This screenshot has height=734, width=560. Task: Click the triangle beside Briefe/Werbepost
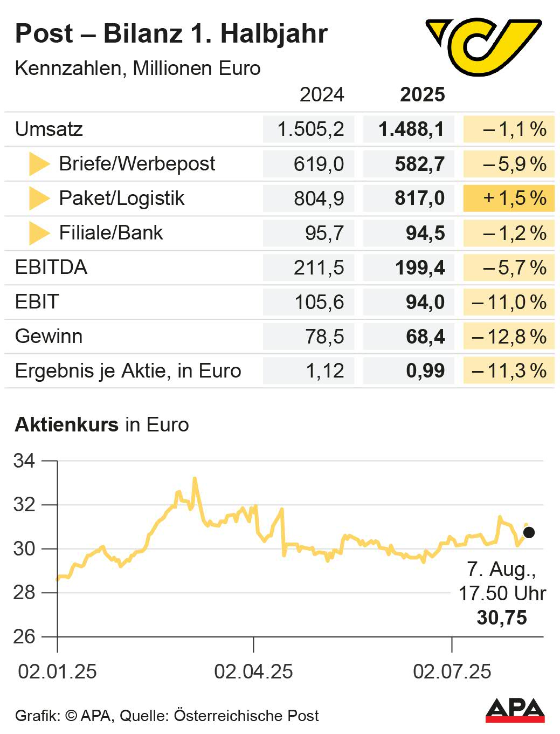[39, 164]
